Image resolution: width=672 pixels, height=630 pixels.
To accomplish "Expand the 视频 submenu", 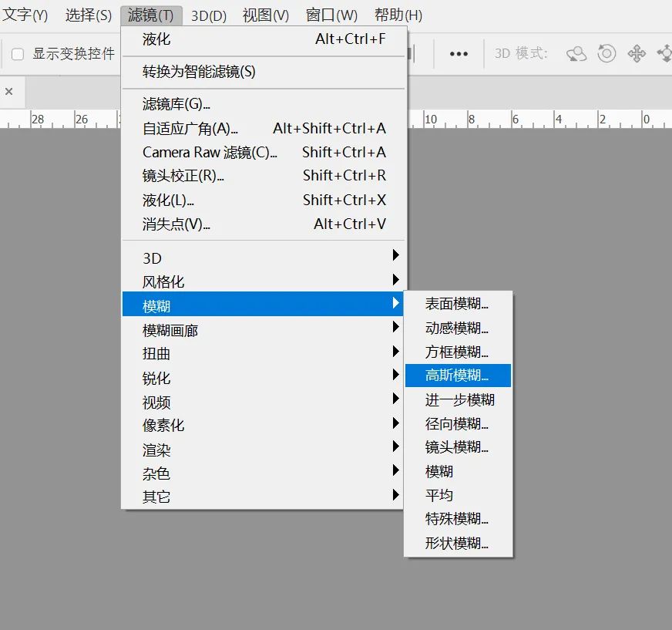I will [263, 402].
